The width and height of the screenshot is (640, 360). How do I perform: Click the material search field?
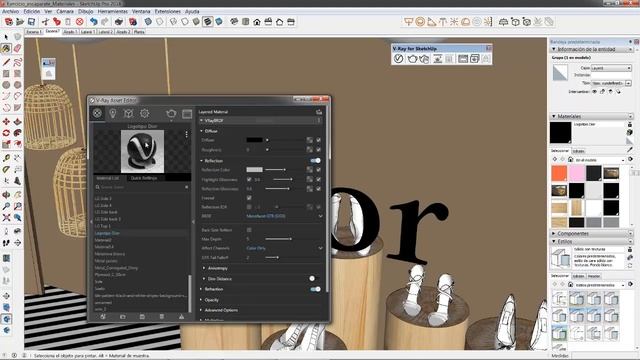pyautogui.click(x=142, y=187)
